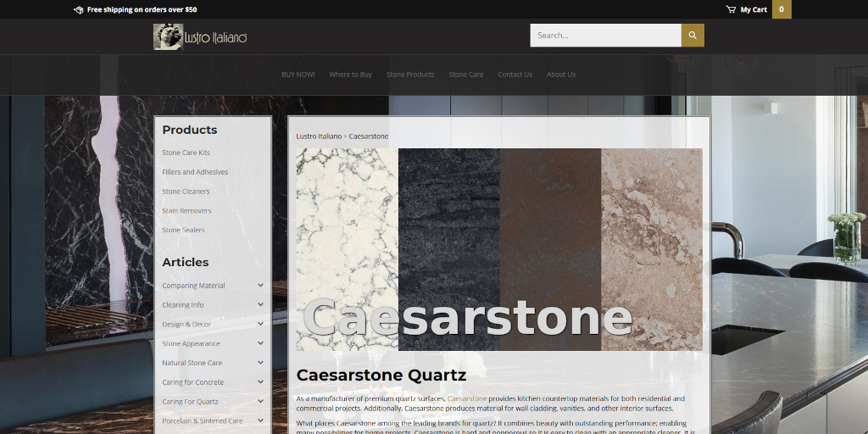The width and height of the screenshot is (868, 434).
Task: Open the My Cart link
Action: pyautogui.click(x=754, y=9)
